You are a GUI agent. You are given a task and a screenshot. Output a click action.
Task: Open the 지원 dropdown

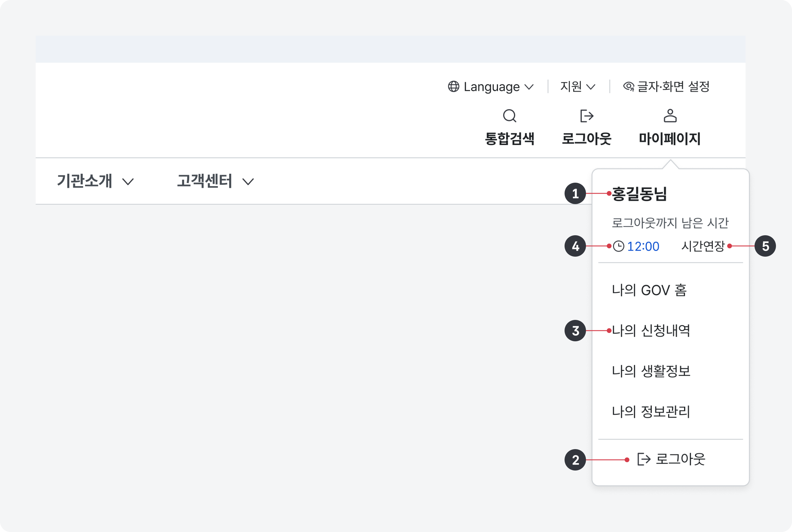(x=577, y=86)
